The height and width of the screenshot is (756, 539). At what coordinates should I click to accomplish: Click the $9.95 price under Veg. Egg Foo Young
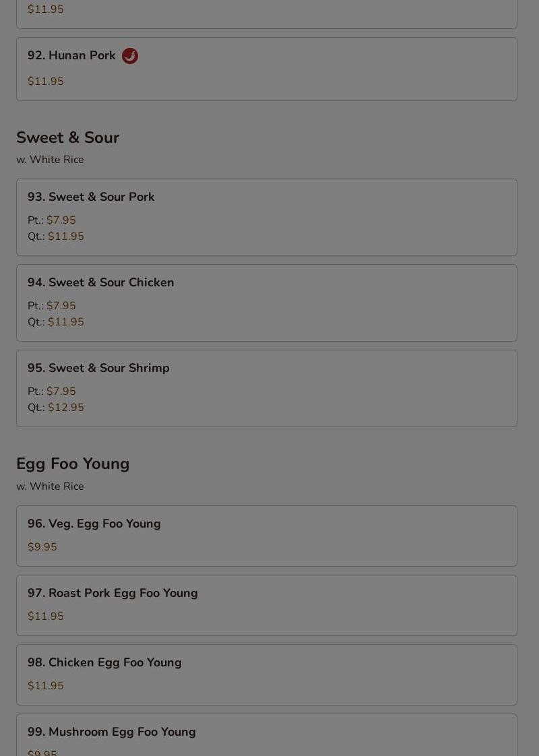tap(42, 546)
